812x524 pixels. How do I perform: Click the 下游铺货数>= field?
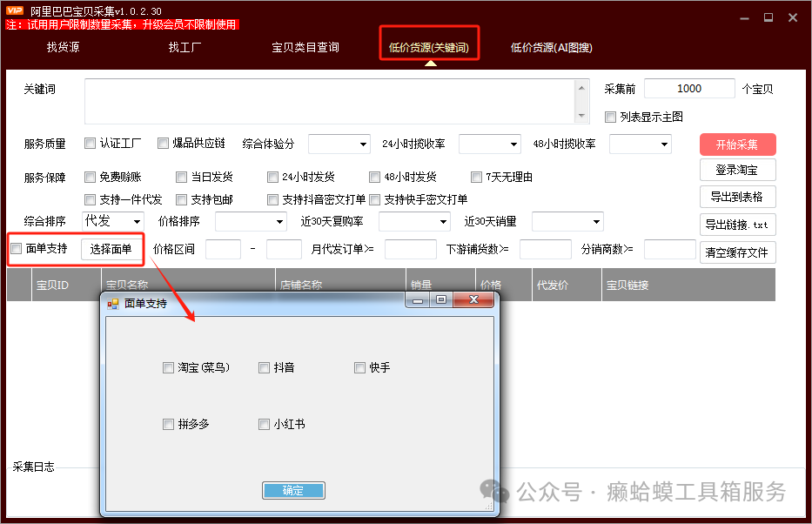pyautogui.click(x=546, y=249)
